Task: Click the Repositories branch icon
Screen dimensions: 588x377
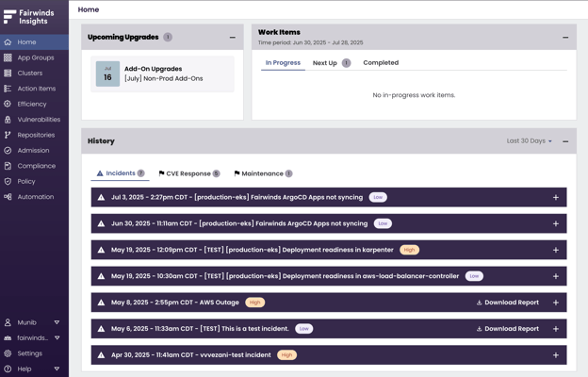Action: [8, 135]
